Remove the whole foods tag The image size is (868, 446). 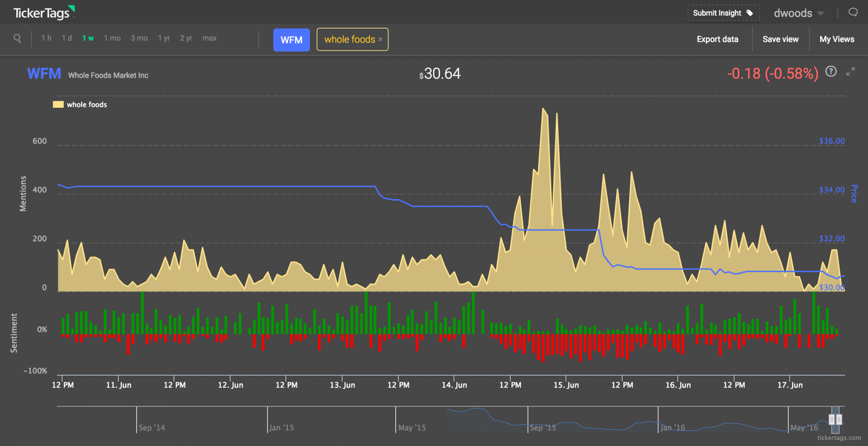[x=380, y=39]
